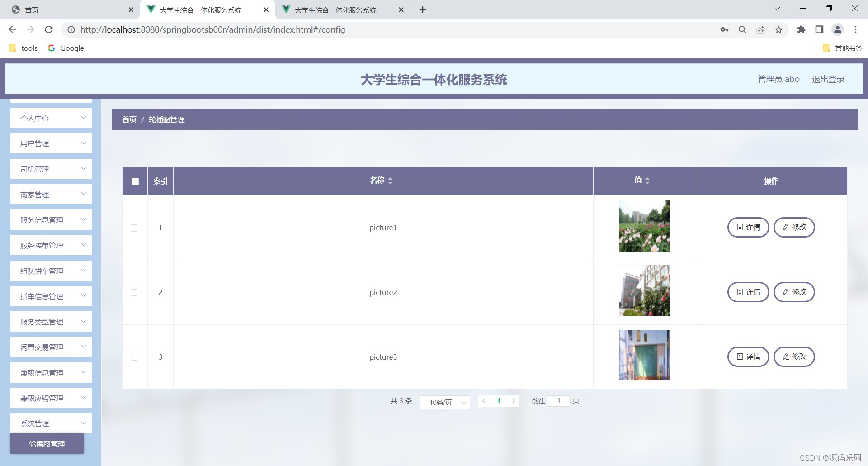
Task: Navigate home via the 首页 breadcrumb link
Action: click(129, 119)
